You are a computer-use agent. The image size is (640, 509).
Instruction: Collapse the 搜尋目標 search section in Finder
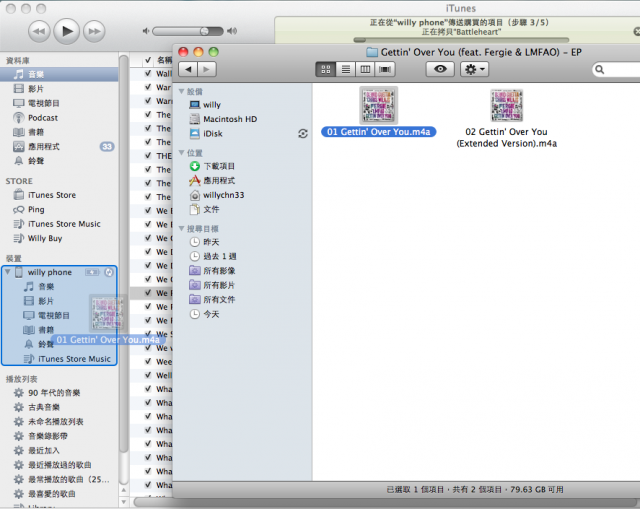pos(182,228)
